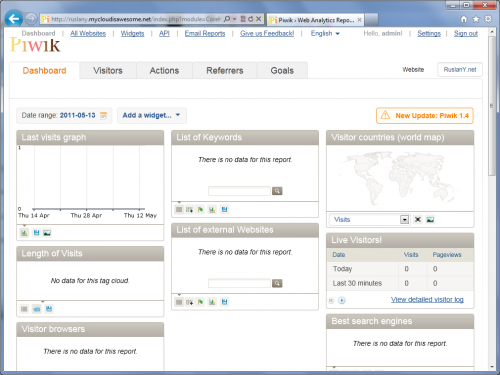Open RuslanY.net website selector
This screenshot has width=500, height=375.
click(x=460, y=70)
